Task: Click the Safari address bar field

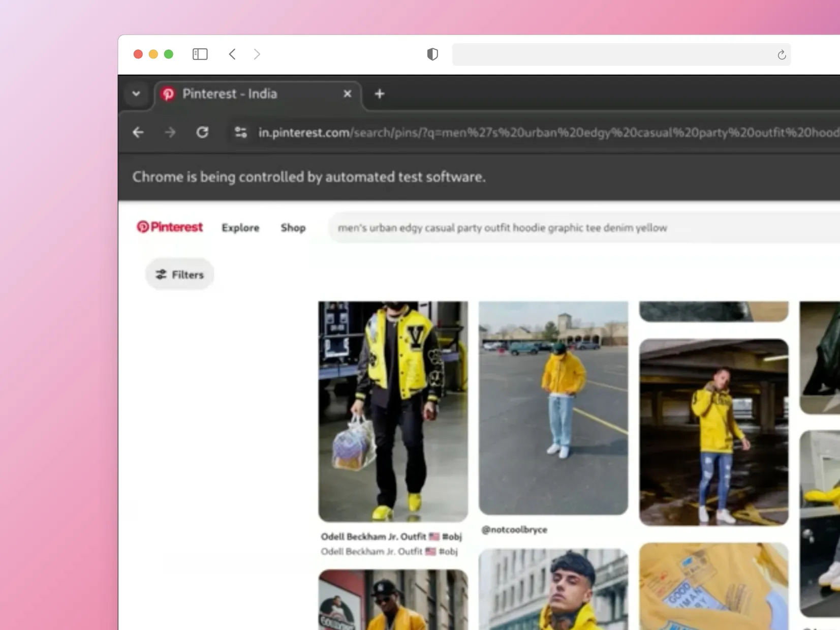Action: coord(621,54)
